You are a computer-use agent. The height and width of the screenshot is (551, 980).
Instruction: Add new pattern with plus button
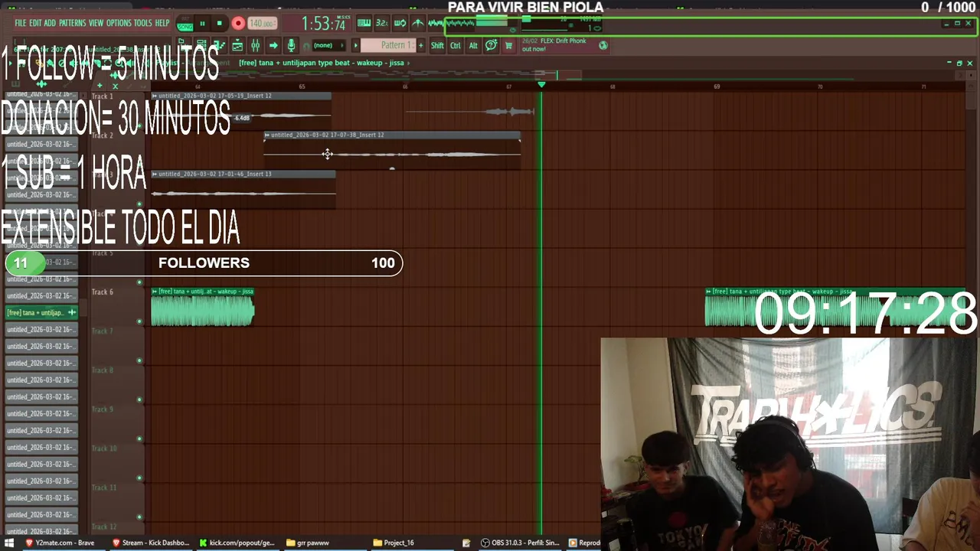(x=420, y=45)
